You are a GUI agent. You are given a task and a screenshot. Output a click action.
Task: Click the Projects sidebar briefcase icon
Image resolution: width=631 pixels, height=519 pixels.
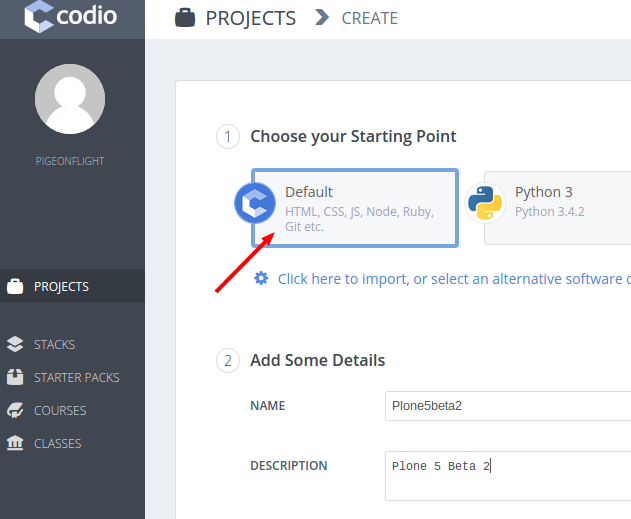pyautogui.click(x=15, y=287)
